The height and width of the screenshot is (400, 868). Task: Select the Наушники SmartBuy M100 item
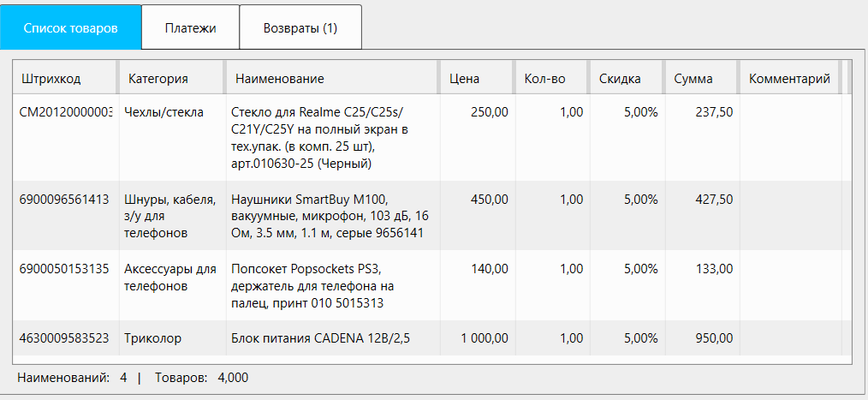328,216
